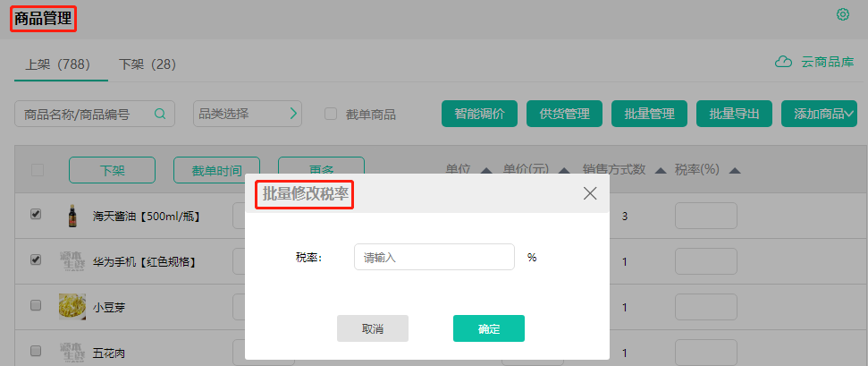The width and height of the screenshot is (868, 366).
Task: Click 下架 batch button
Action: pos(112,170)
